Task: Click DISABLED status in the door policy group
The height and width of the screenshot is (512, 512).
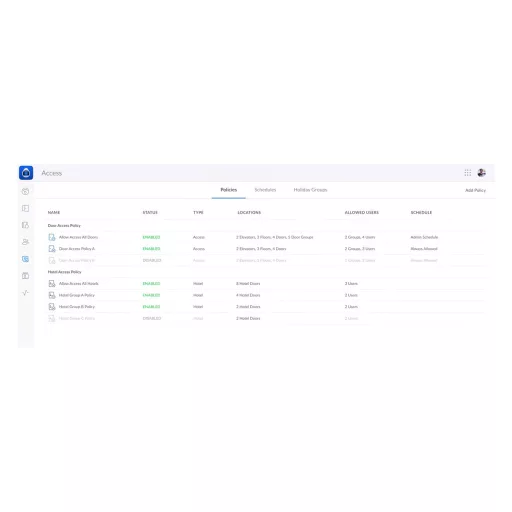Action: (152, 260)
